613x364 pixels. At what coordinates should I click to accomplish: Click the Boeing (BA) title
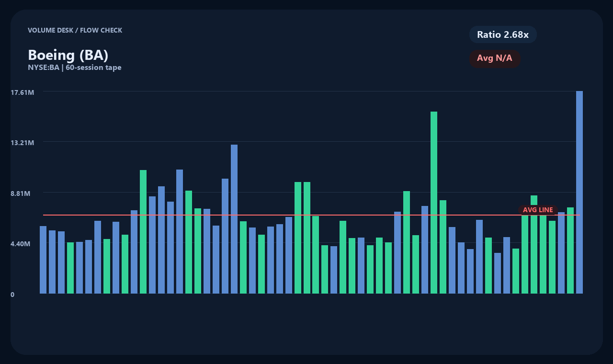[68, 55]
